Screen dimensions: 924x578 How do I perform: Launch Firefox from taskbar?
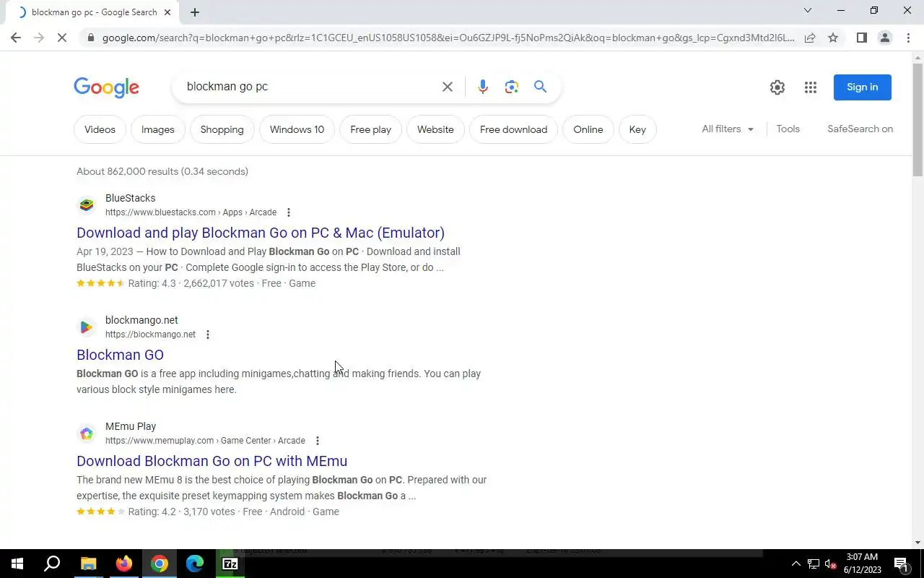click(x=124, y=564)
